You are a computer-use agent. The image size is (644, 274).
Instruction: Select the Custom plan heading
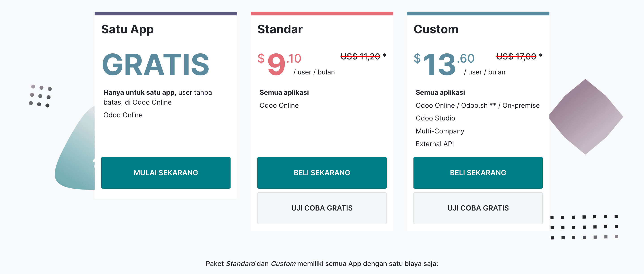tap(436, 29)
